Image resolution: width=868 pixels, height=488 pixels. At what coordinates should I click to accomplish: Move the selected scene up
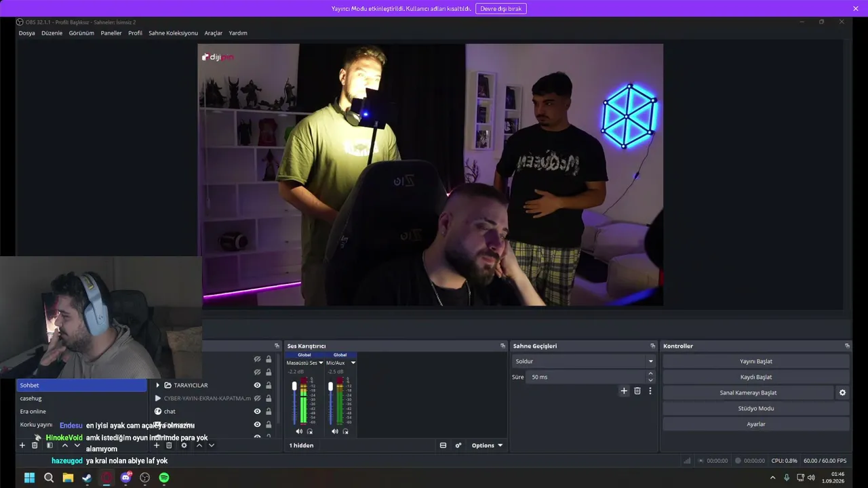[x=65, y=445]
